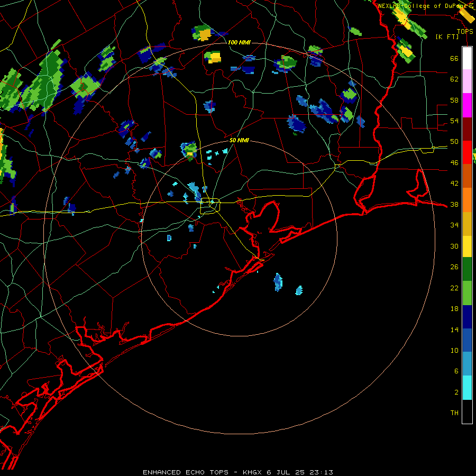The height and width of the screenshot is (476, 476).
Task: Click the "26" legend value
Action: (454, 267)
